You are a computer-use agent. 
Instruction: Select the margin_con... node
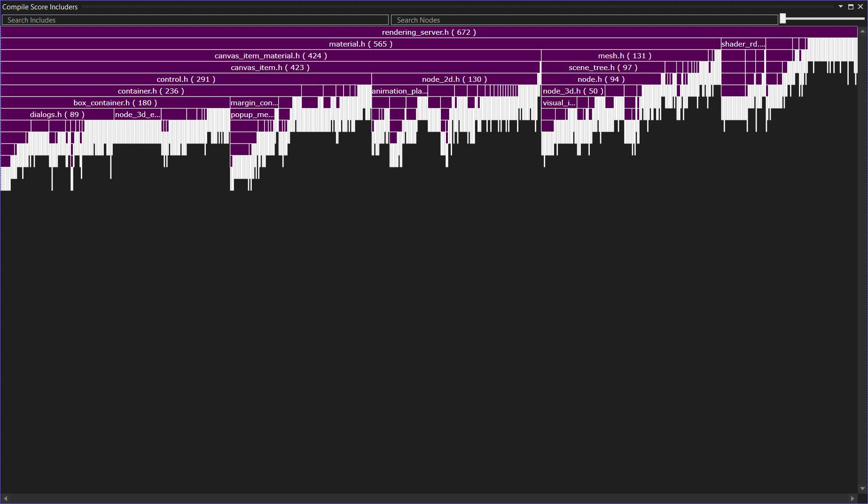point(254,102)
